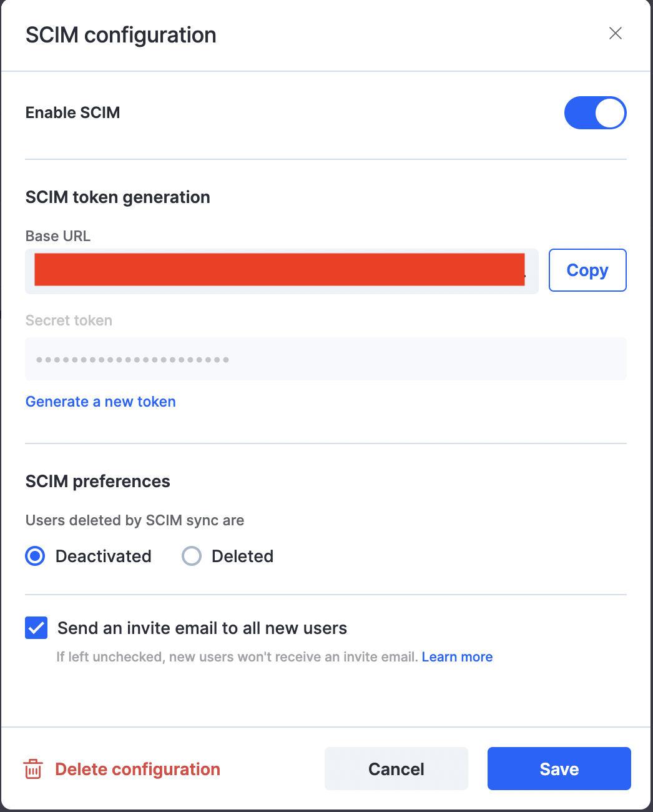Select the Deactivated radio button
Viewport: 653px width, 812px height.
[36, 556]
